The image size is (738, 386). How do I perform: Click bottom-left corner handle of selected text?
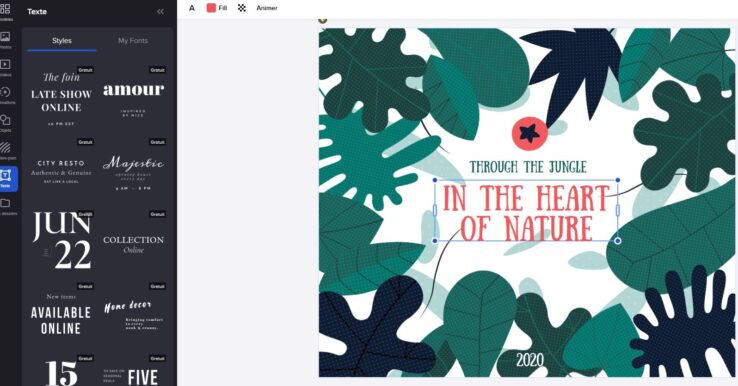tap(435, 241)
